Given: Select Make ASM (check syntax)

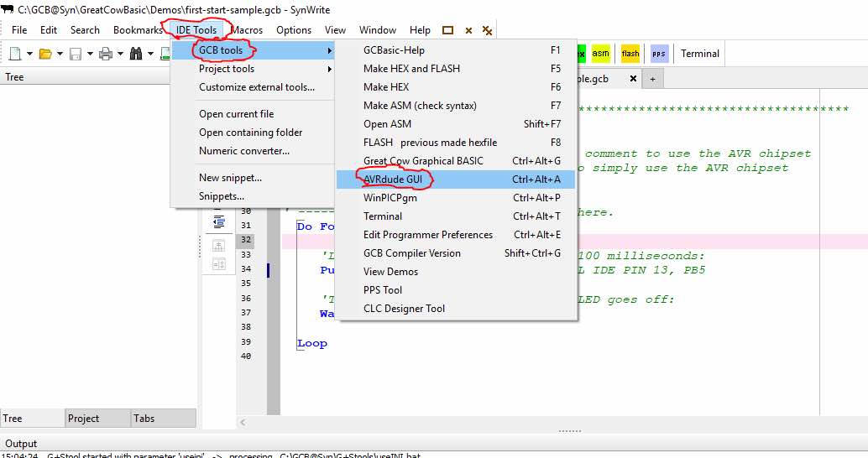Looking at the screenshot, I should click(x=456, y=105).
